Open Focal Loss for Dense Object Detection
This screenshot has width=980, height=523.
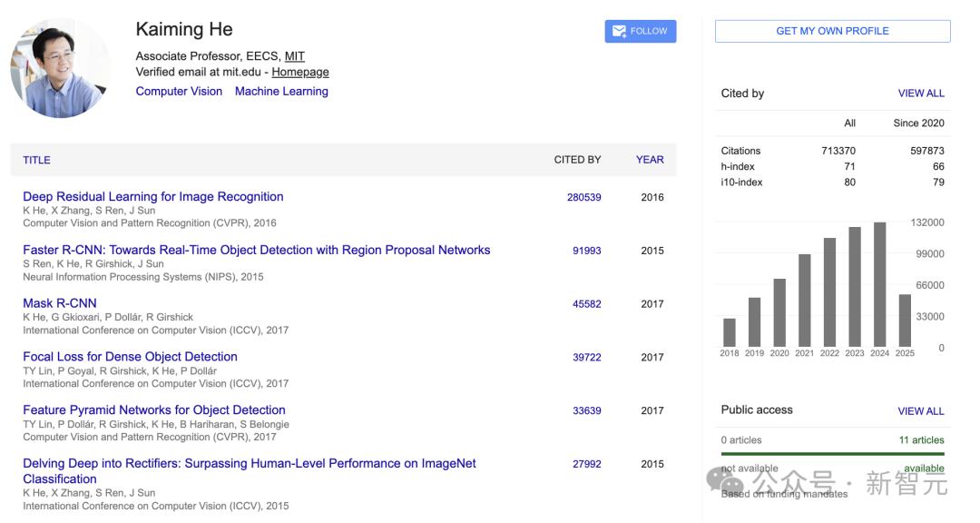tap(130, 357)
